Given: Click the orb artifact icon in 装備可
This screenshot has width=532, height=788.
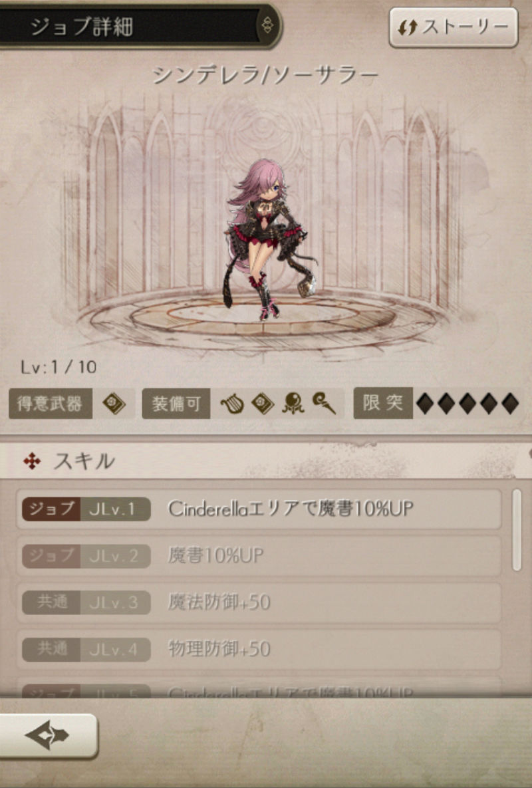Looking at the screenshot, I should [x=293, y=404].
